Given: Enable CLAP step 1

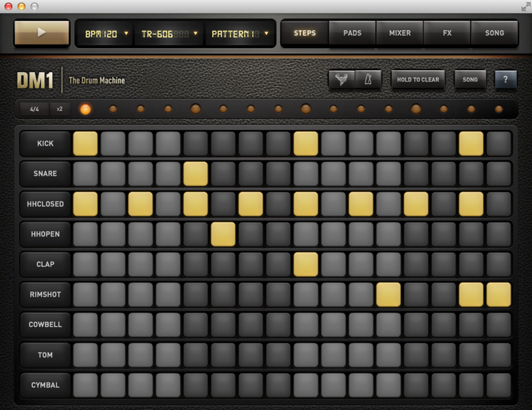Looking at the screenshot, I should pyautogui.click(x=85, y=264).
